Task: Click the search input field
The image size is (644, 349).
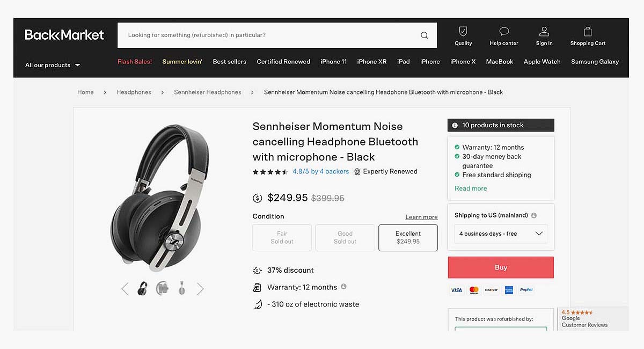Action: click(268, 35)
